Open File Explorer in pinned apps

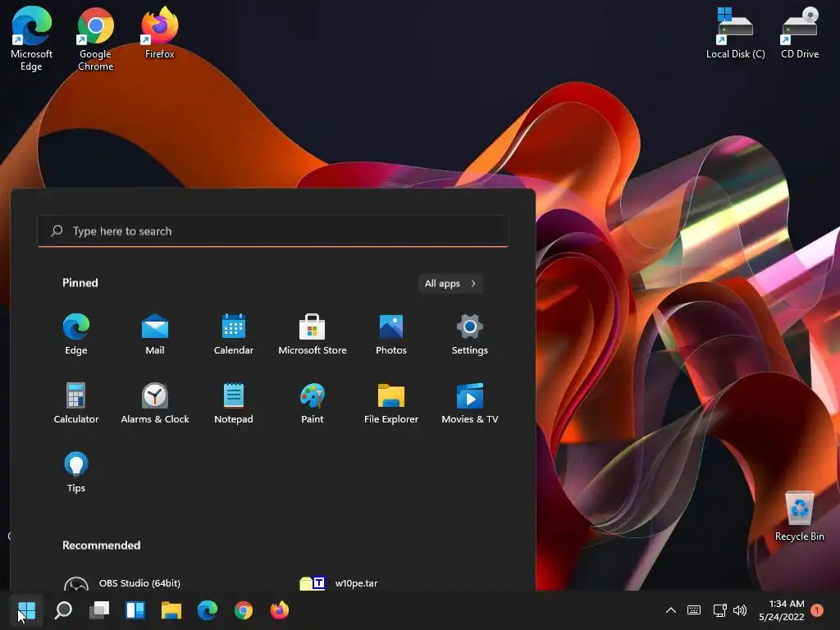pyautogui.click(x=391, y=404)
